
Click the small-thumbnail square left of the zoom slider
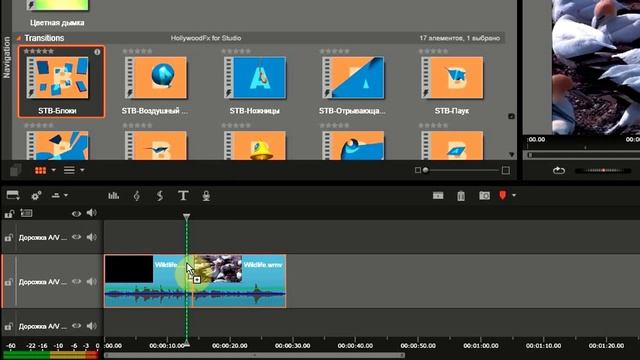coord(418,170)
